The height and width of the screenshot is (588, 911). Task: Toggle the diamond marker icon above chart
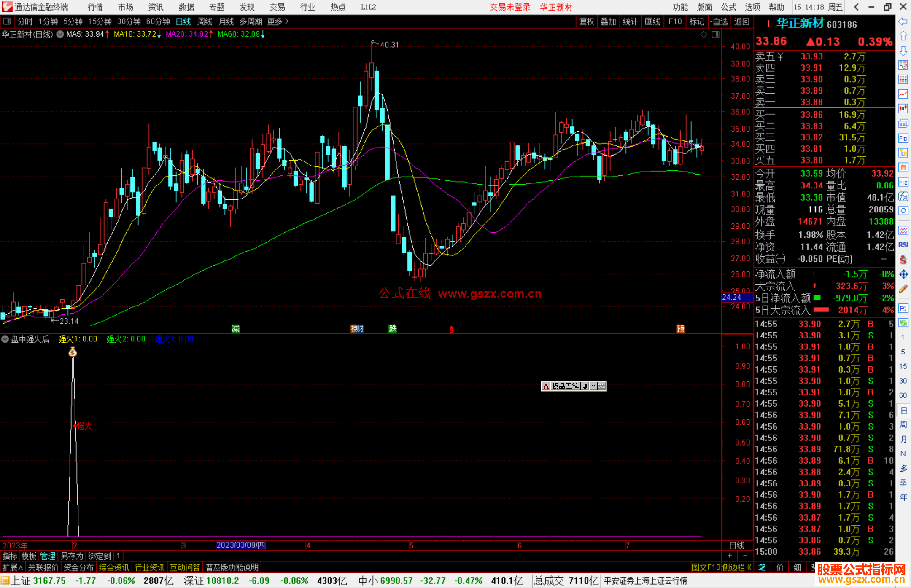click(703, 35)
